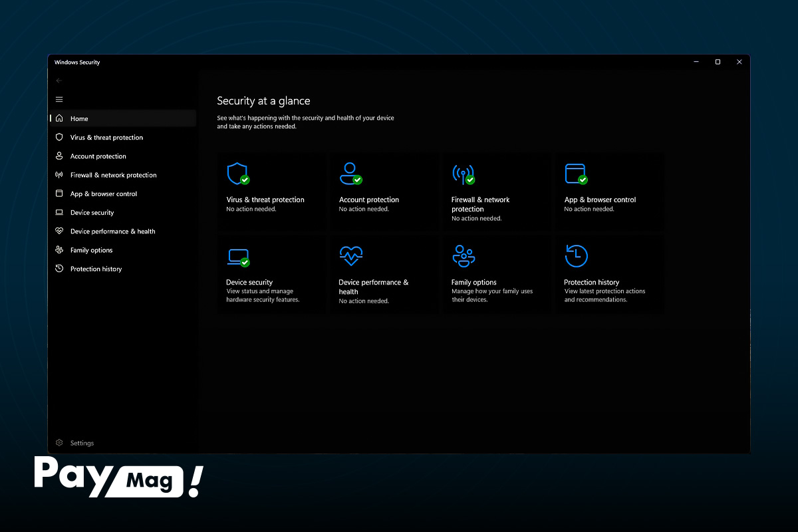Click the Account protection person tile icon

[x=350, y=174]
